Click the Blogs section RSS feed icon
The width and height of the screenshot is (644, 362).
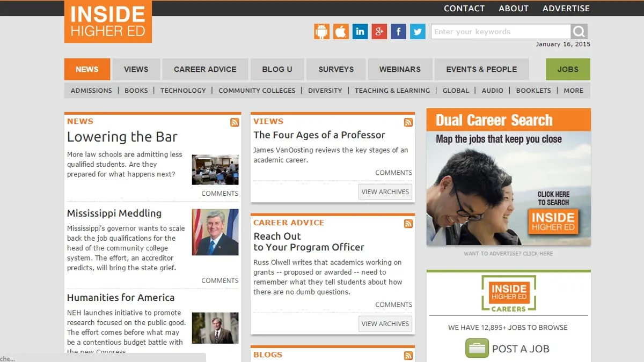(x=408, y=356)
